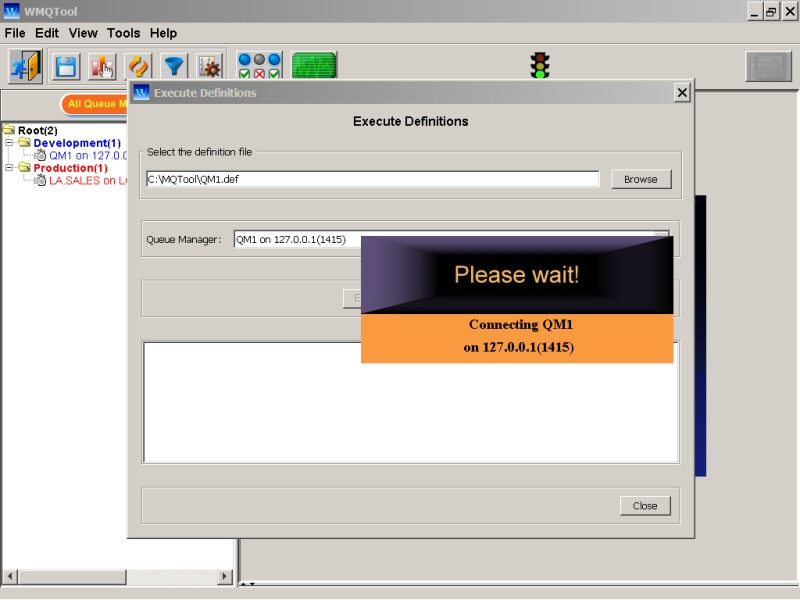The width and height of the screenshot is (800, 600).
Task: Open the File menu
Action: pos(15,33)
